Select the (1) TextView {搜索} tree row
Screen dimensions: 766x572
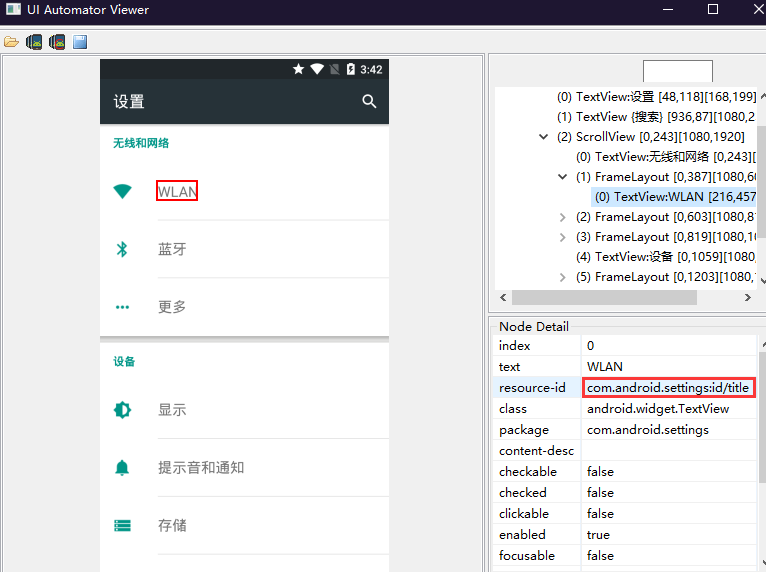click(656, 117)
